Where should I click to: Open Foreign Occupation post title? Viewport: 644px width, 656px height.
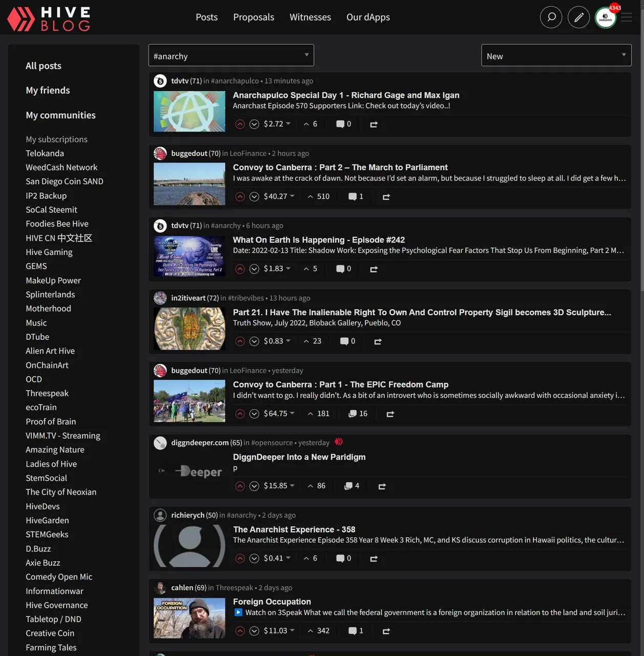point(272,602)
